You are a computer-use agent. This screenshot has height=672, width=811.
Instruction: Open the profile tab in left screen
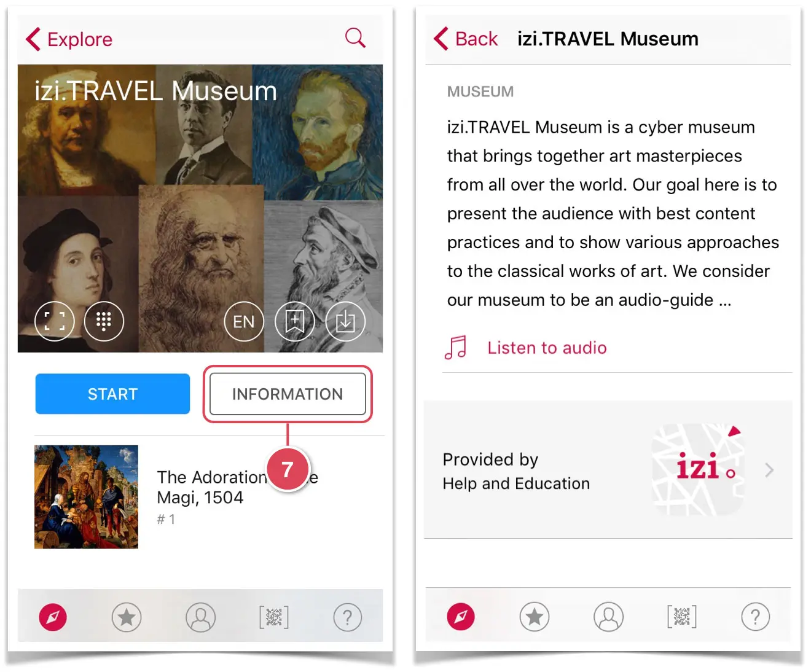201,617
